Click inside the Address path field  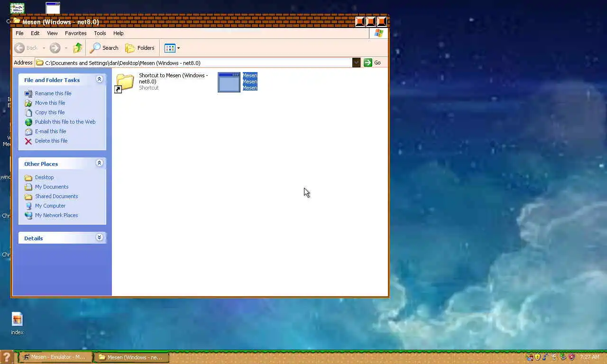[x=193, y=63]
